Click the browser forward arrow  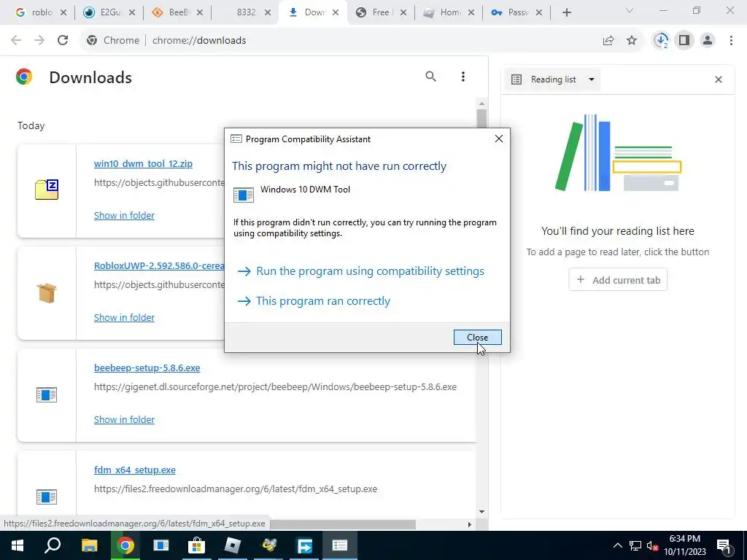tap(39, 41)
